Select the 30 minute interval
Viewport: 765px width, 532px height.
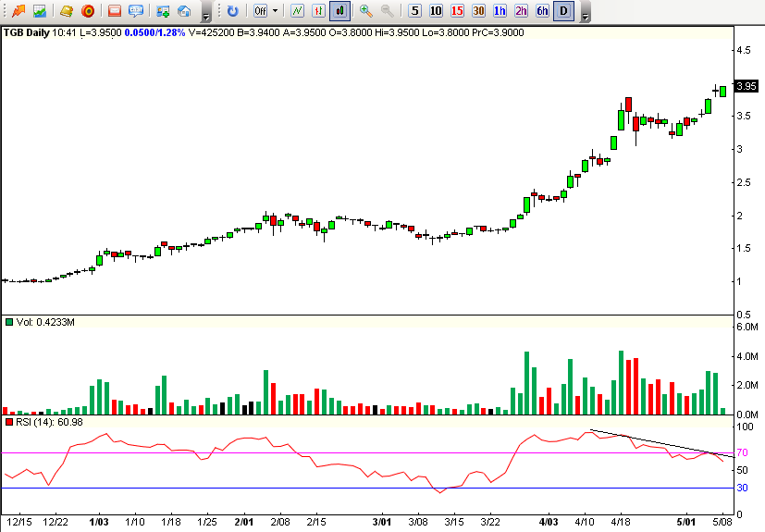coord(478,11)
